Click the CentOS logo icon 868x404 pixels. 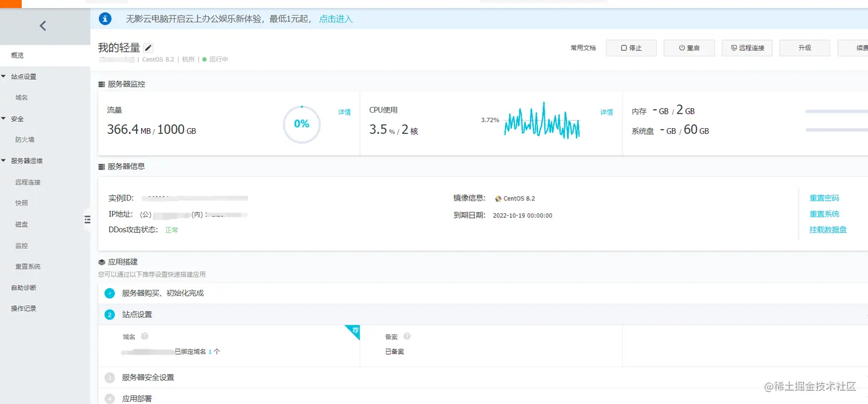498,199
